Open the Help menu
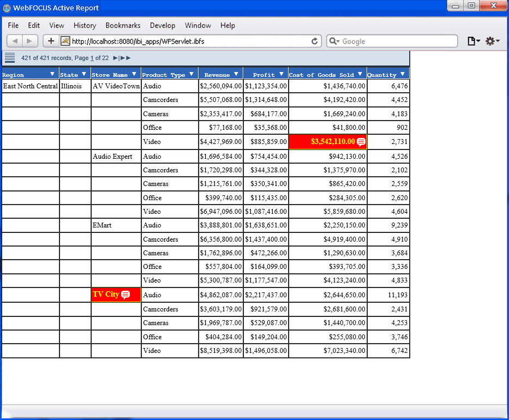This screenshot has height=420, width=509. point(227,25)
